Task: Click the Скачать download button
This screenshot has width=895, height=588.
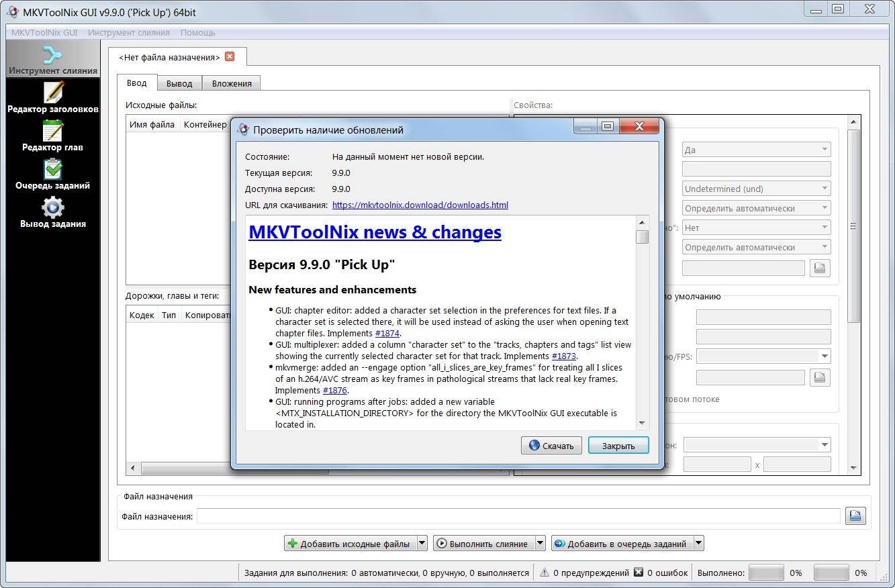Action: pyautogui.click(x=551, y=445)
